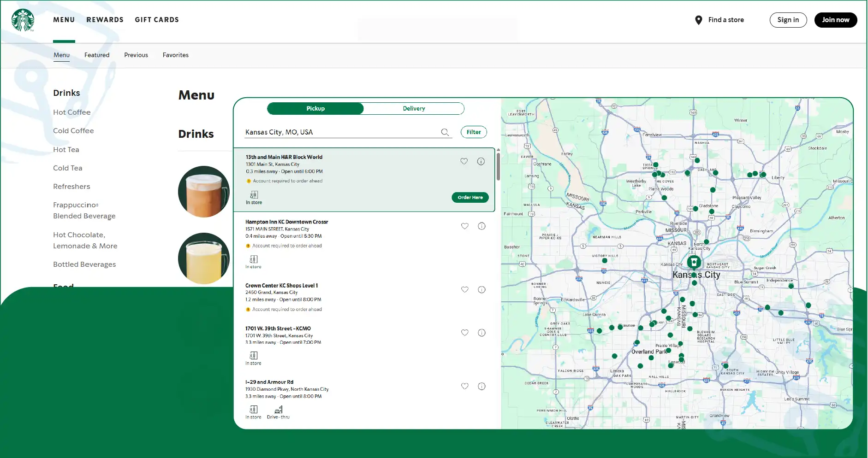Open info for Crown Center KC Shops Level 1
Image resolution: width=868 pixels, height=458 pixels.
click(x=482, y=290)
